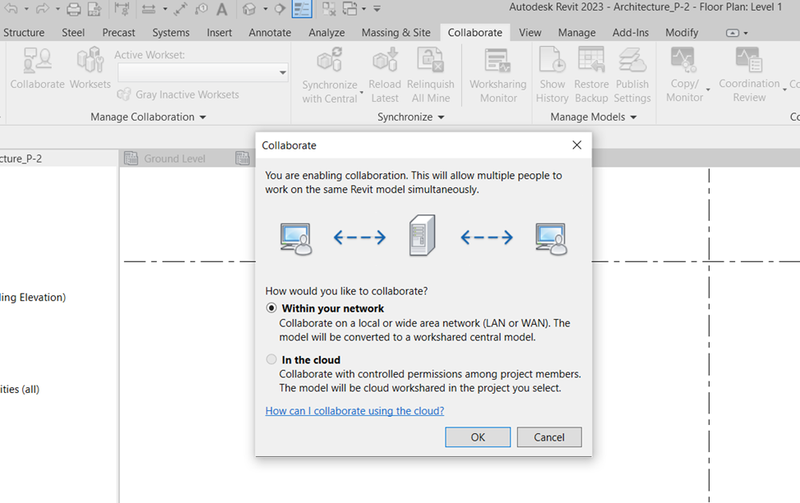Screen dimensions: 800x503
Task: Switch to the Steel ribbon tab
Action: click(x=73, y=33)
